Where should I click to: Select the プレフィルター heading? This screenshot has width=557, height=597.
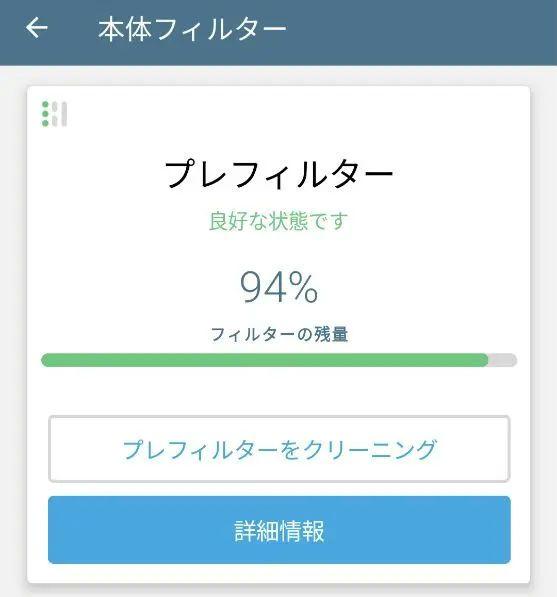click(279, 174)
